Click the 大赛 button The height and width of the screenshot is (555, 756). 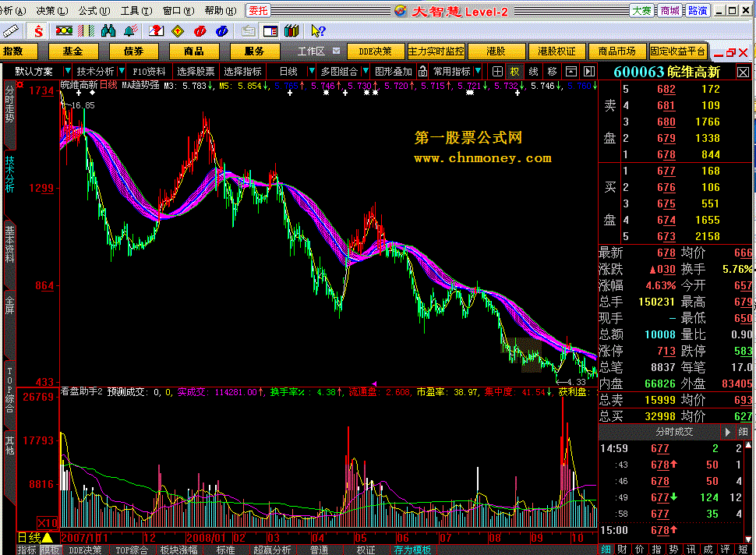pyautogui.click(x=641, y=11)
